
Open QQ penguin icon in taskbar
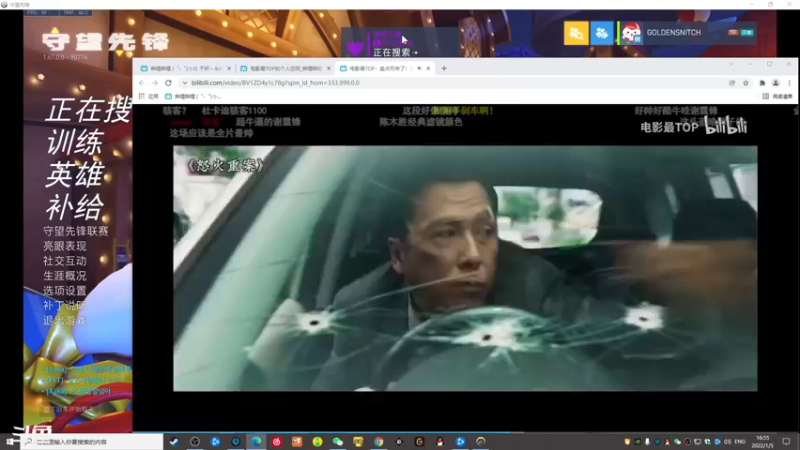pyautogui.click(x=440, y=441)
